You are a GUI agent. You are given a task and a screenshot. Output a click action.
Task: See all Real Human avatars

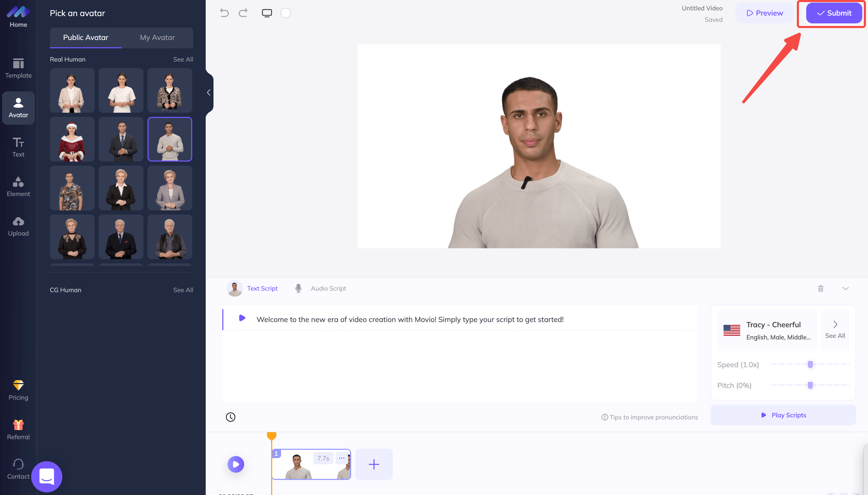tap(183, 59)
